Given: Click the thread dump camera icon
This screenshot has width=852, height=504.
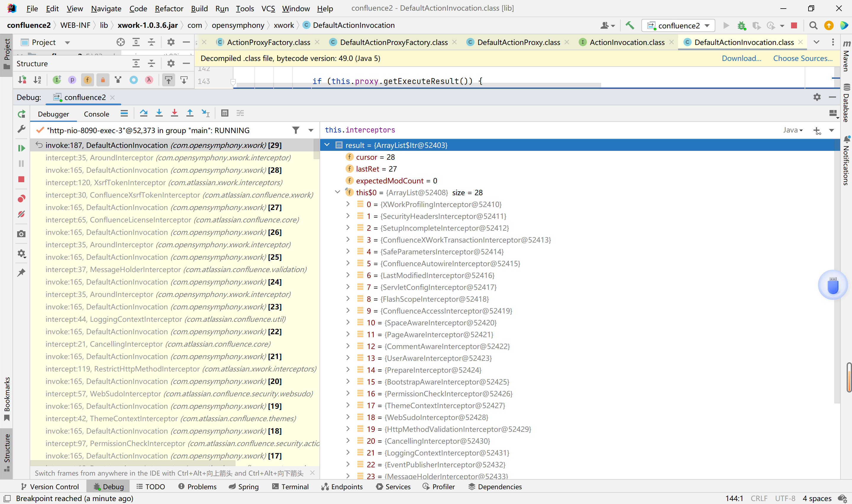Looking at the screenshot, I should click(21, 234).
